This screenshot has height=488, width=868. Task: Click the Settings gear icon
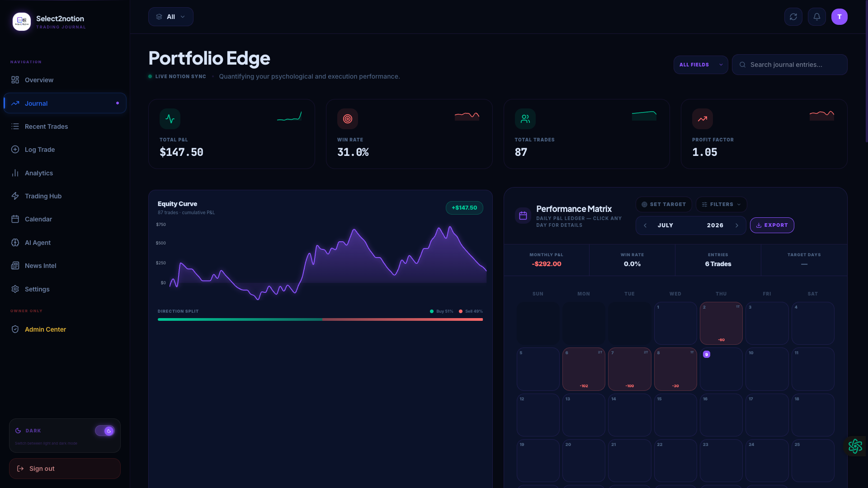15,289
